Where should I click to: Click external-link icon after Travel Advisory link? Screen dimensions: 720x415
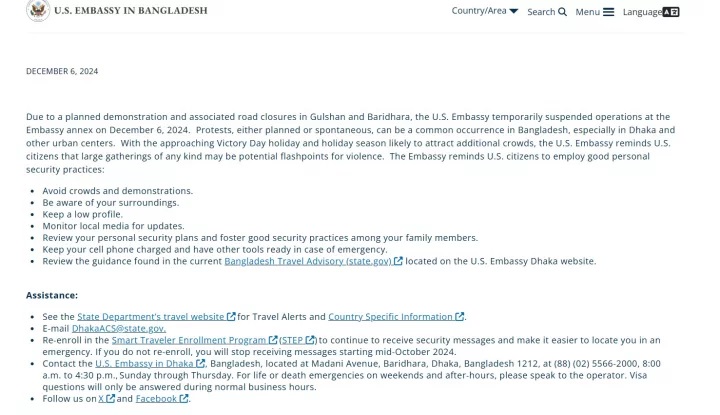(x=398, y=261)
